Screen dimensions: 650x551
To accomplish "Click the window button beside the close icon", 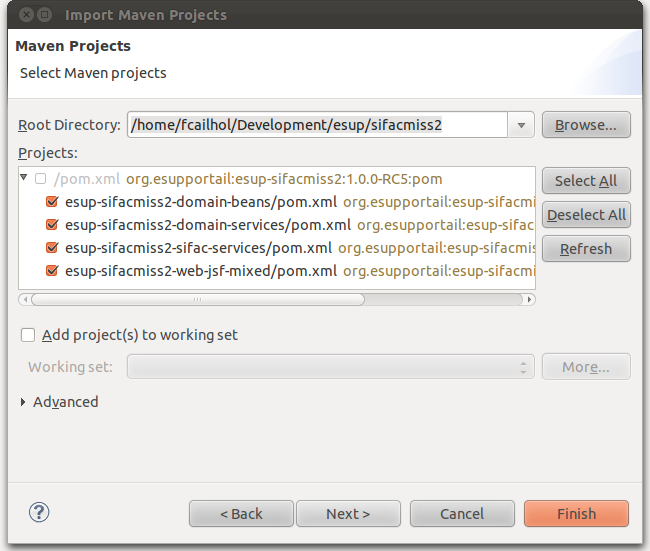I will tap(46, 15).
